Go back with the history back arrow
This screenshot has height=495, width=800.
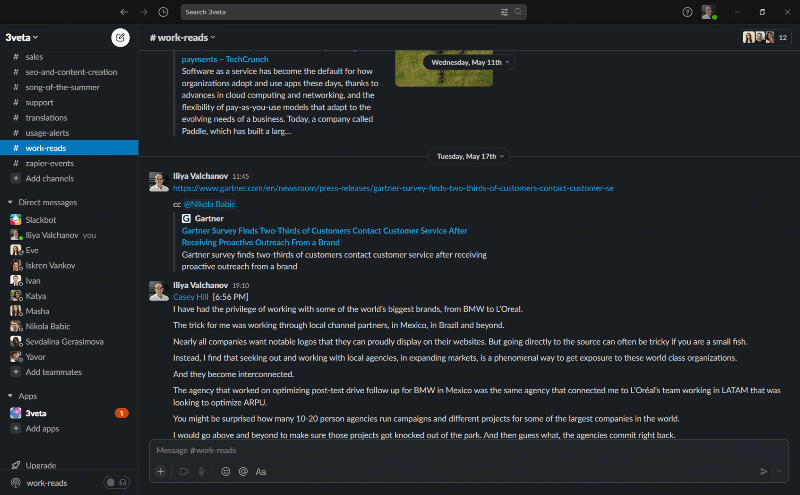point(124,12)
